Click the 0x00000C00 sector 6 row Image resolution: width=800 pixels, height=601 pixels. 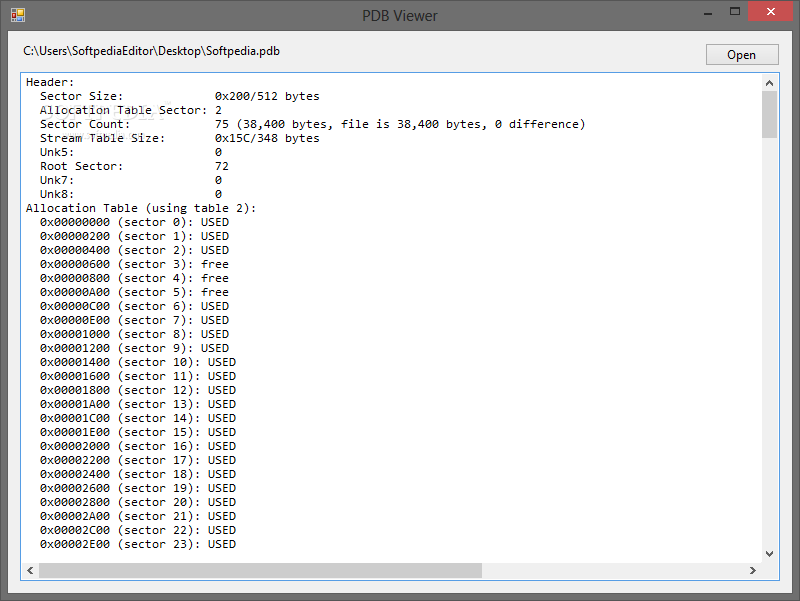tap(135, 306)
